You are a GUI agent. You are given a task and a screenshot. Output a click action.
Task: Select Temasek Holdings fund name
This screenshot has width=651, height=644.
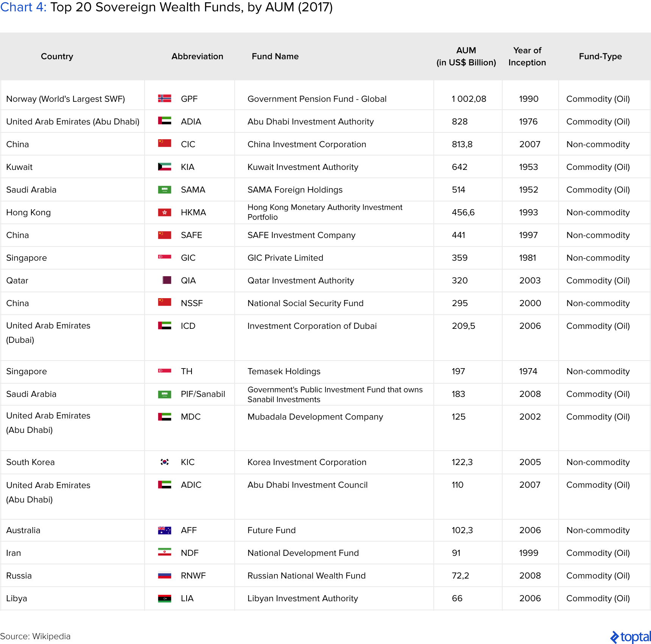point(284,371)
